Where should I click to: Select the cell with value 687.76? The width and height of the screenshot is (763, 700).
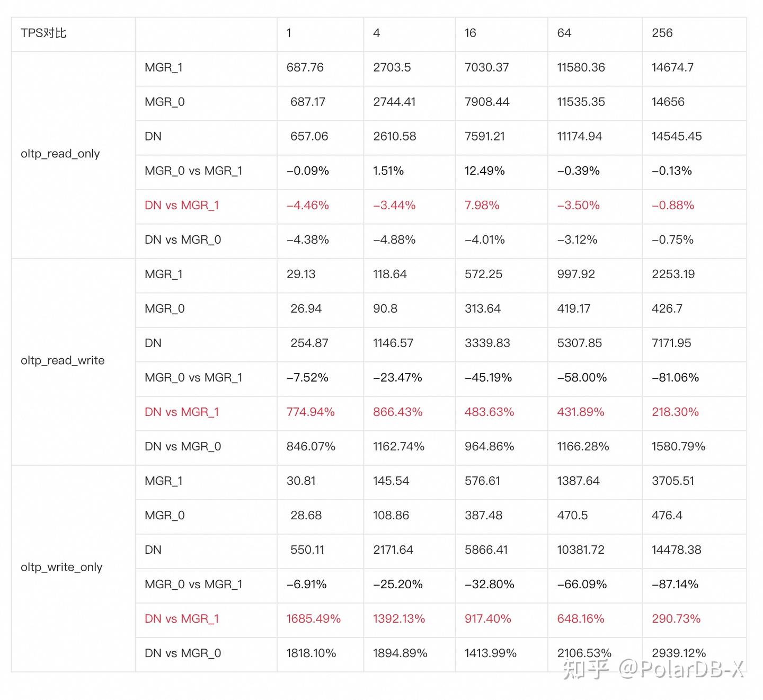pyautogui.click(x=305, y=68)
